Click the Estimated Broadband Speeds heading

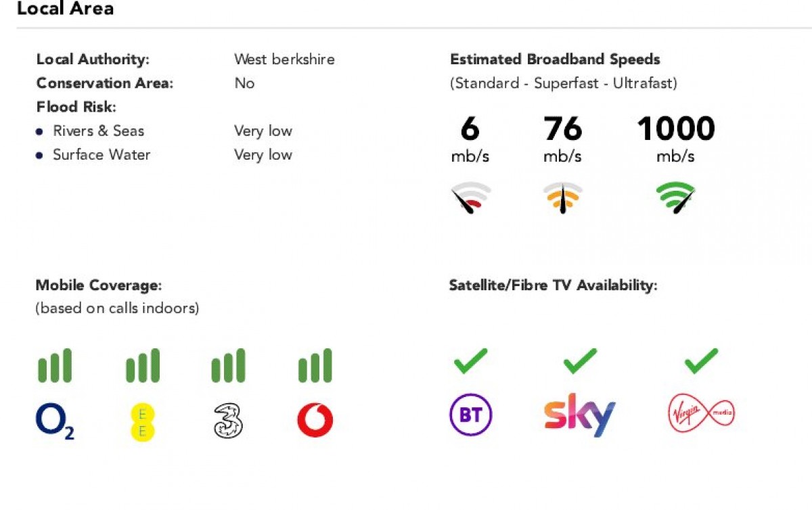(x=555, y=60)
